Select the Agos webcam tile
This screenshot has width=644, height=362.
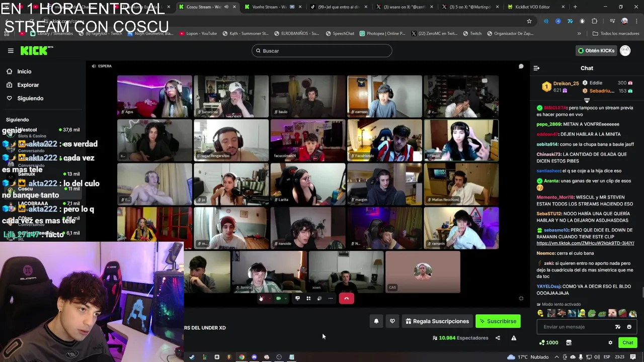tap(154, 96)
